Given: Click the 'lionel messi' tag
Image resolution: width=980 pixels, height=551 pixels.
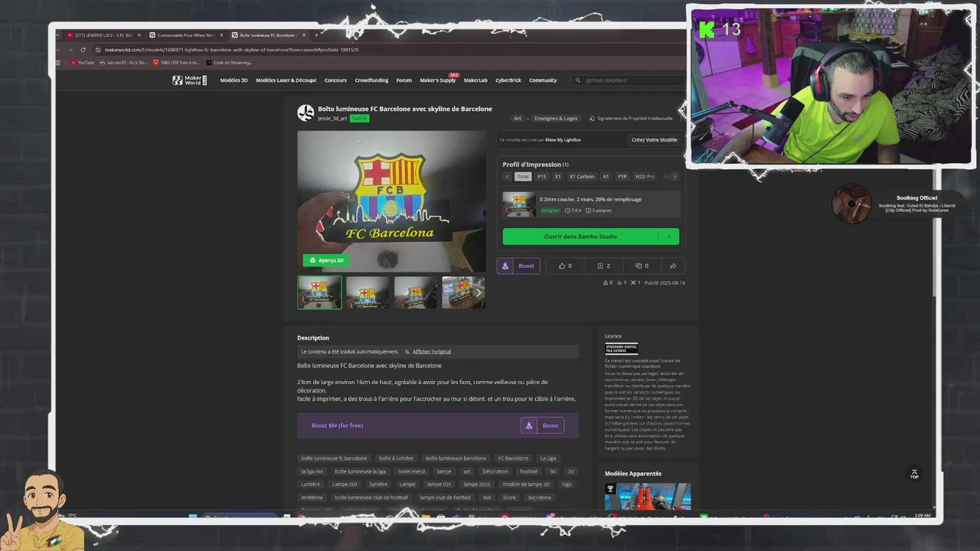Looking at the screenshot, I should (413, 471).
